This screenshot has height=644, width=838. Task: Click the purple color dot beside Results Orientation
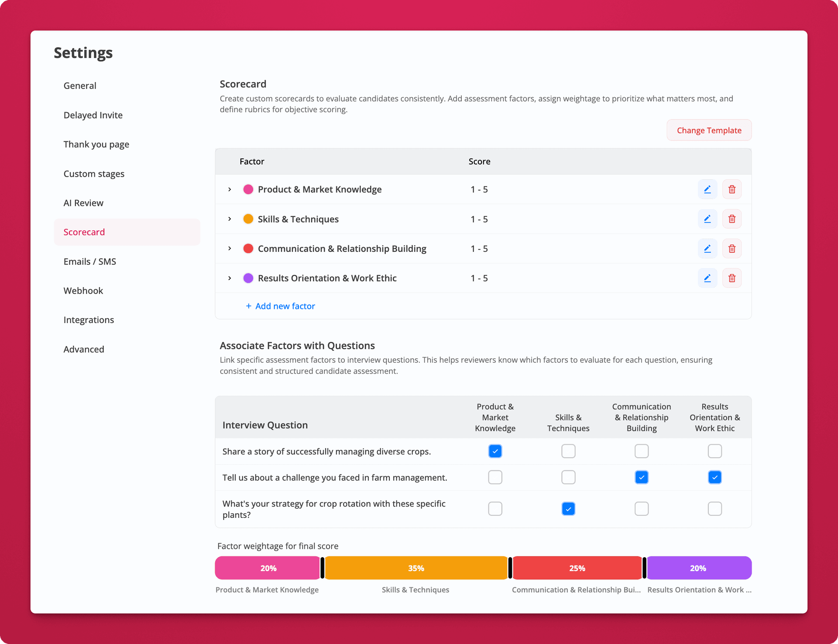click(x=248, y=278)
